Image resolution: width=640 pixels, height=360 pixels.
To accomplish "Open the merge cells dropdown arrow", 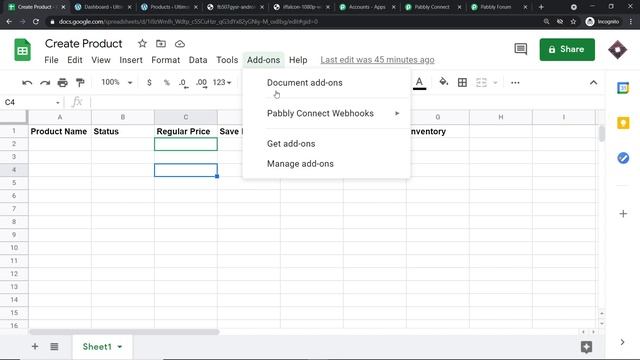I will point(495,83).
